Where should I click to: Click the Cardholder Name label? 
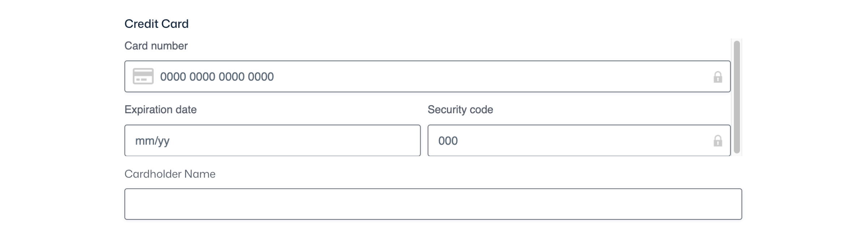pos(170,174)
